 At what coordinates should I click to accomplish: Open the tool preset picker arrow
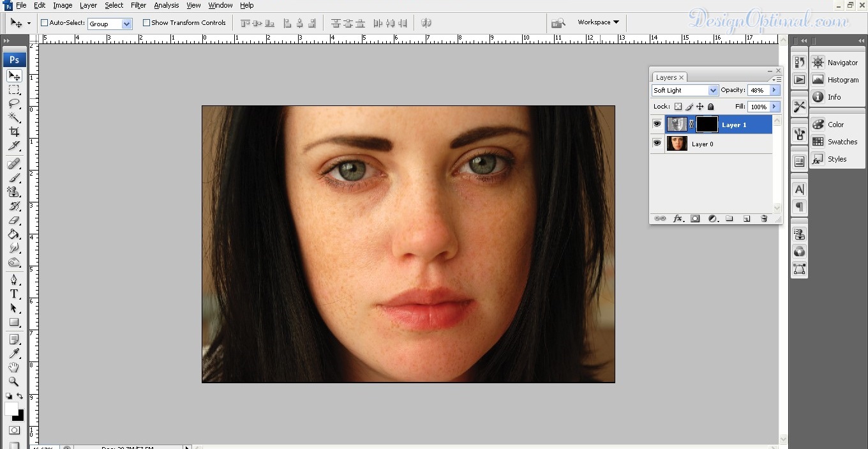[29, 24]
